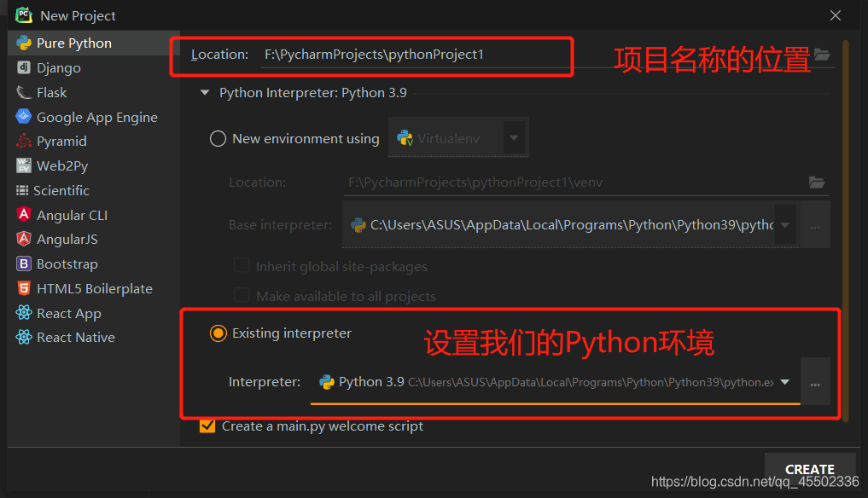Click the Bootstrap B icon
This screenshot has height=498, width=868.
(x=24, y=263)
